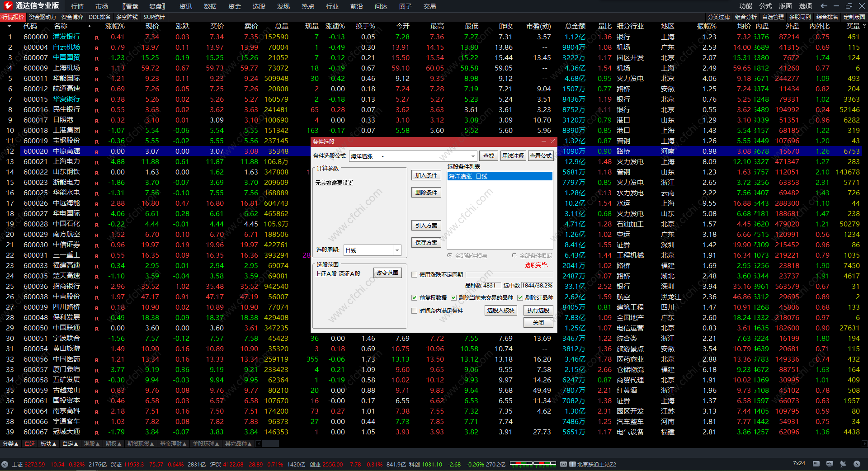Click the 改变范围 button

[387, 273]
